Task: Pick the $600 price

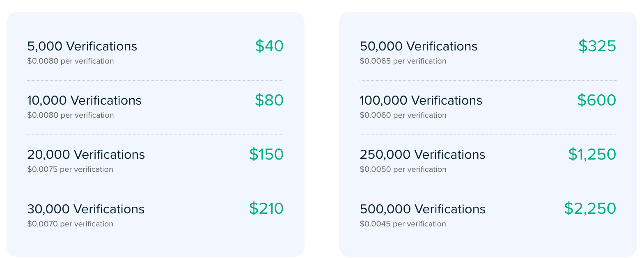Action: click(x=596, y=100)
